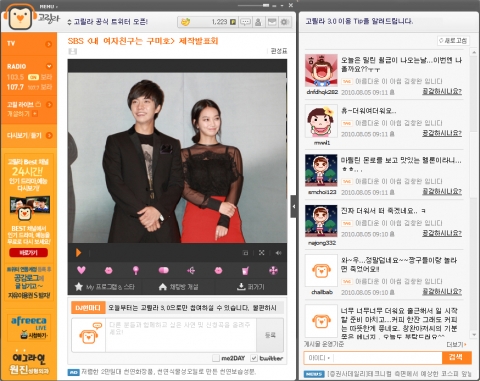The height and width of the screenshot is (381, 480).
Task: Send the lips emoticon next to heart
Action: 109,270
